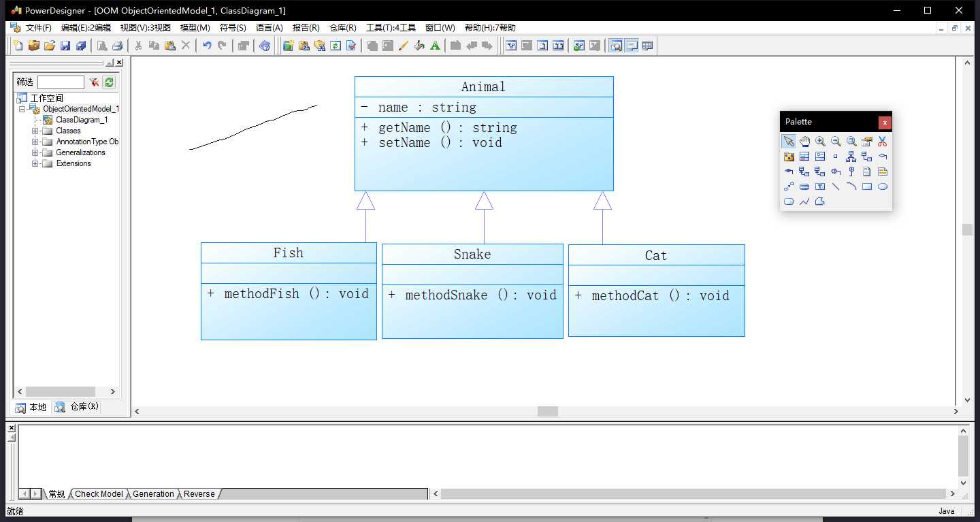This screenshot has height=522, width=980.
Task: Expand the Generalizations folder node
Action: coord(35,152)
